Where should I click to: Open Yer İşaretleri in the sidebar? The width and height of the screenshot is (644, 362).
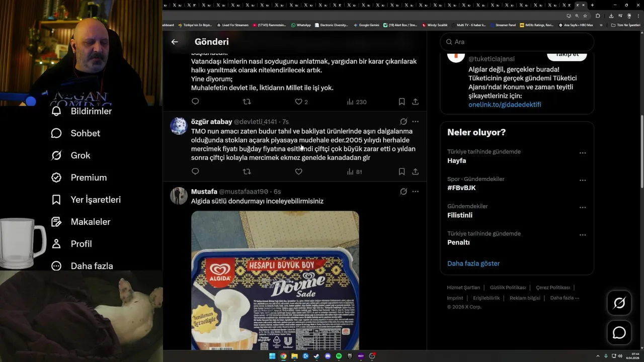86,200
